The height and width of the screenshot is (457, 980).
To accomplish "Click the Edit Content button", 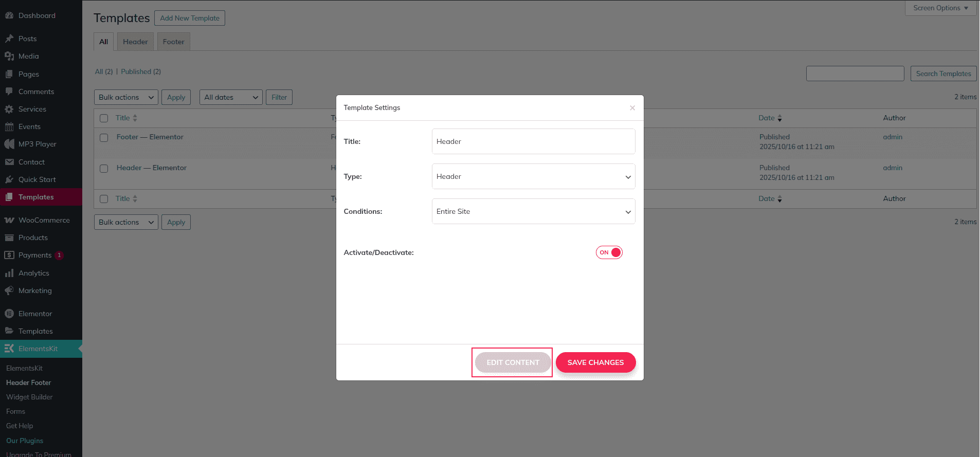I will tap(513, 362).
